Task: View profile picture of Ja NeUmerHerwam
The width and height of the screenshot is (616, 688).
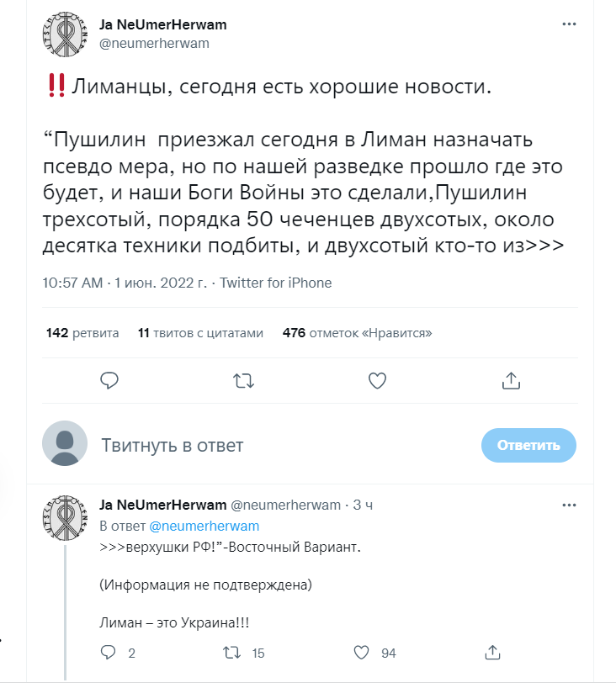Action: [65, 35]
